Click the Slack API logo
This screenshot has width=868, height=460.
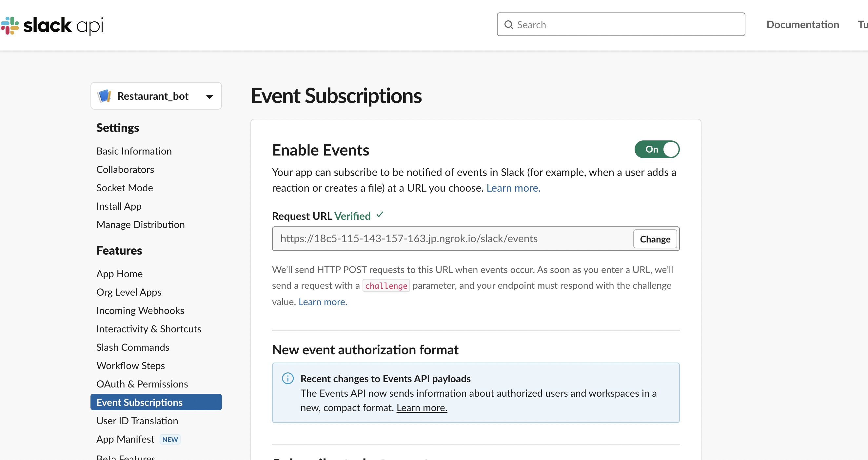[x=52, y=25]
